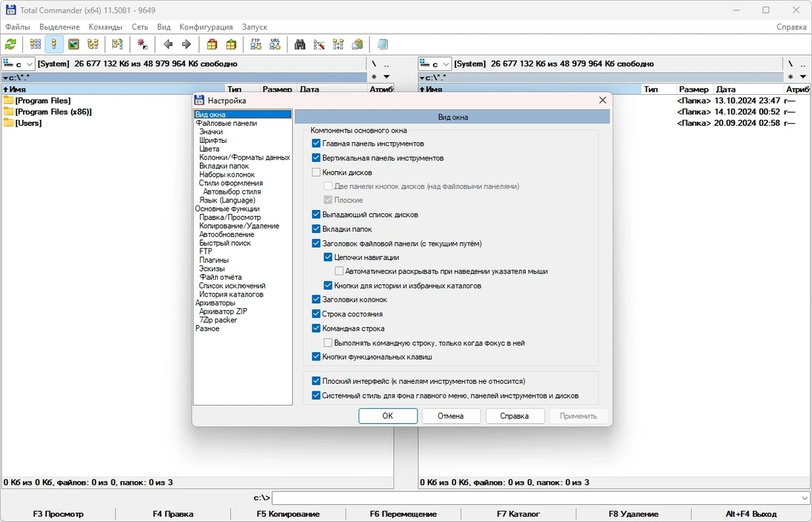Click the 'F7 Каталог' function button
Viewport: 812px width, 522px height.
[x=518, y=514]
